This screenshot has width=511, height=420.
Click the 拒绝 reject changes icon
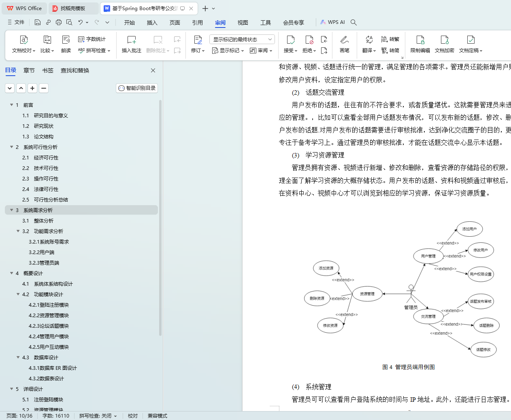tap(309, 40)
